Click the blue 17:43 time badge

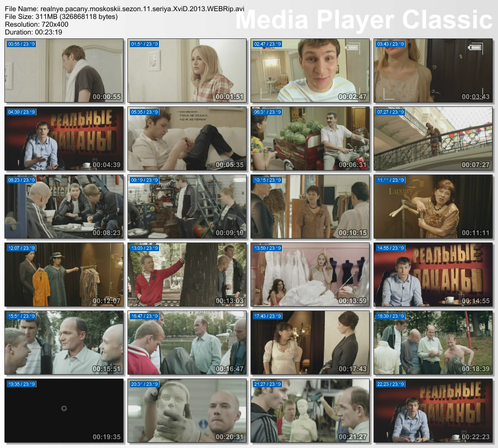click(267, 316)
